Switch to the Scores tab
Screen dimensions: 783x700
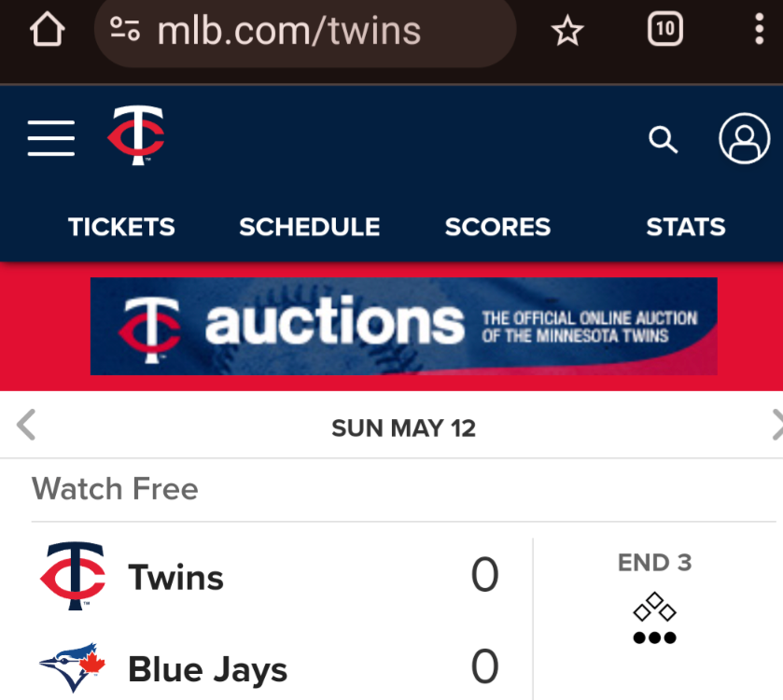point(497,227)
